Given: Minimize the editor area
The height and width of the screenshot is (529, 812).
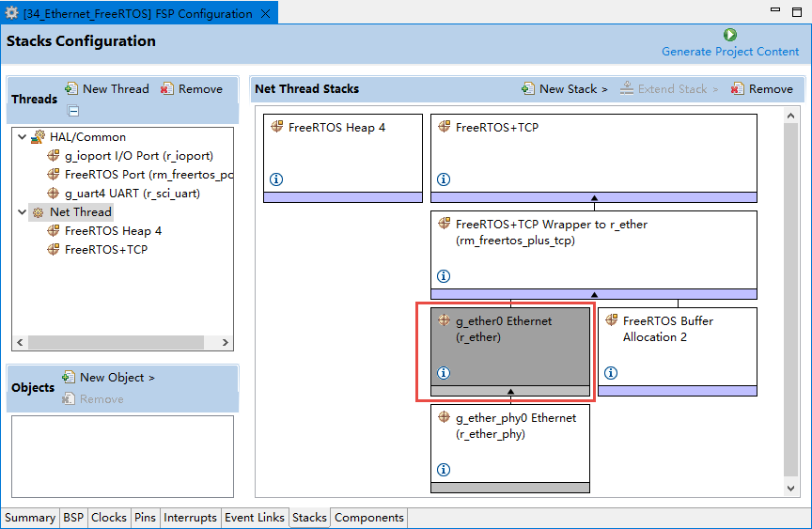Looking at the screenshot, I should pyautogui.click(x=775, y=9).
